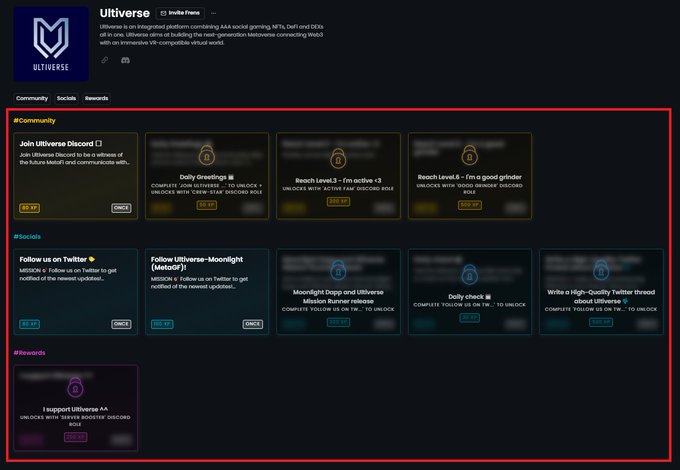Click the 200 XP badge on Reach Level.3
Screen dimensions: 680x470
click(338, 201)
